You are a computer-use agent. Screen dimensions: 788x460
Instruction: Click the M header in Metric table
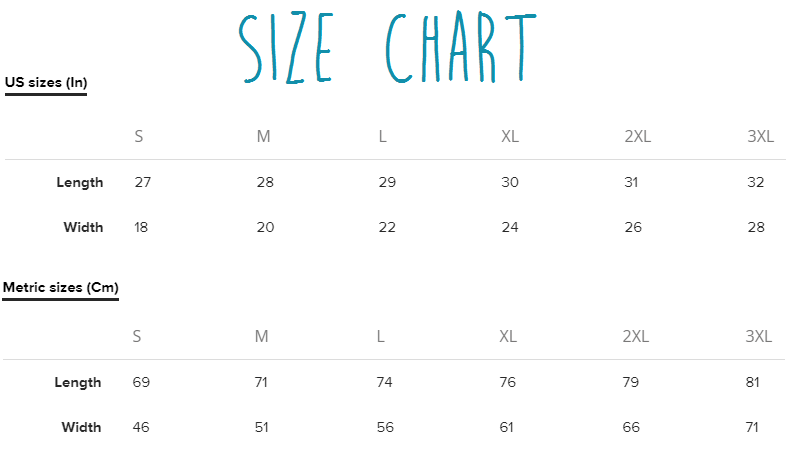(261, 336)
